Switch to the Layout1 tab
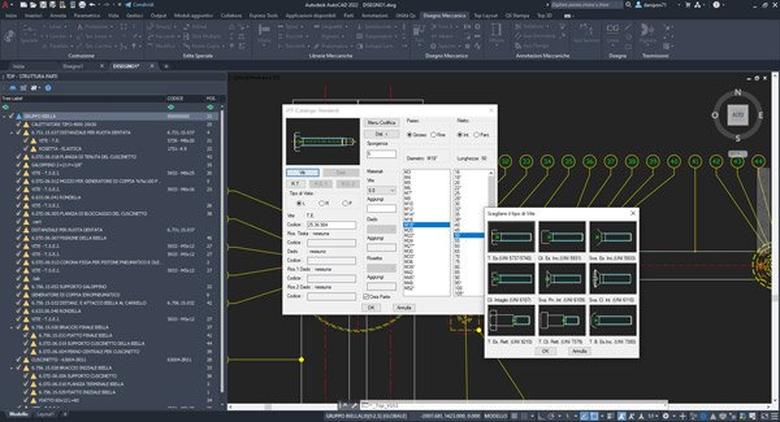The image size is (780, 422). coord(44,414)
